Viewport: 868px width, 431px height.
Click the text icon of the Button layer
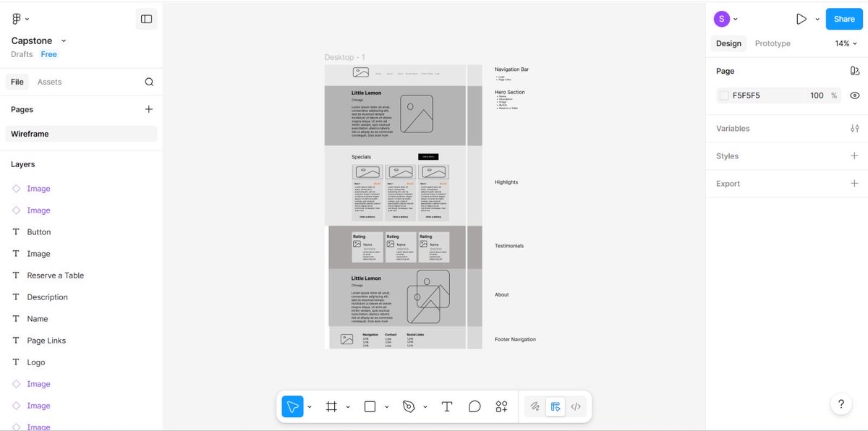point(16,232)
